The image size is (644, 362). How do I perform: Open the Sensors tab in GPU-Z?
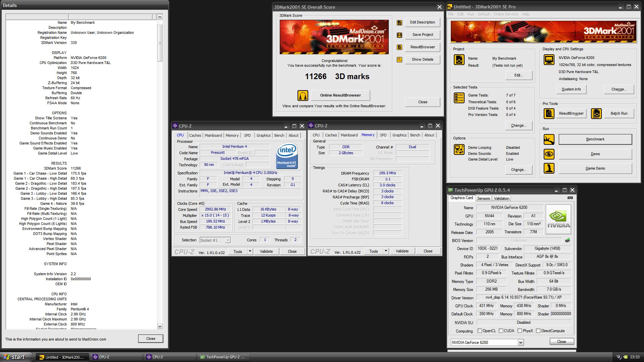(483, 198)
